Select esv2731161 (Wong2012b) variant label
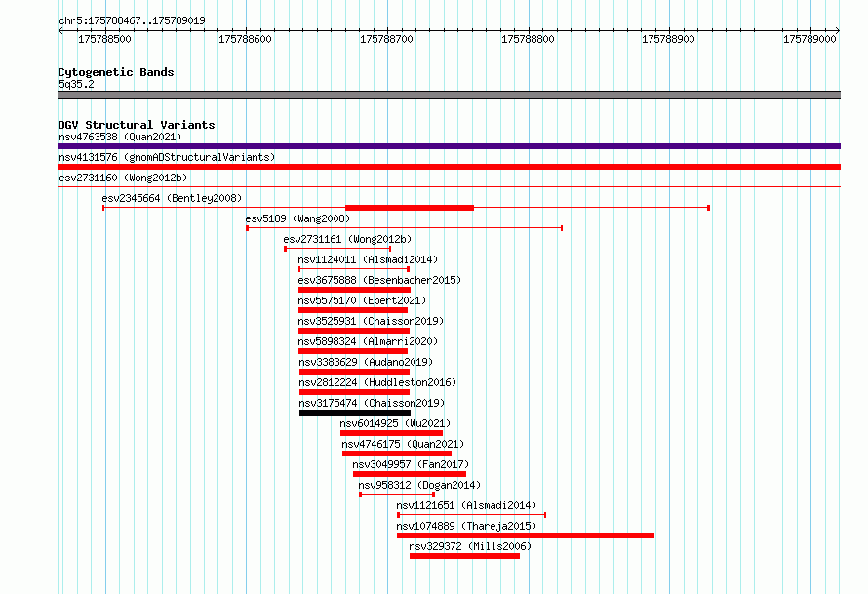Screen dimensions: 868x594 347,239
